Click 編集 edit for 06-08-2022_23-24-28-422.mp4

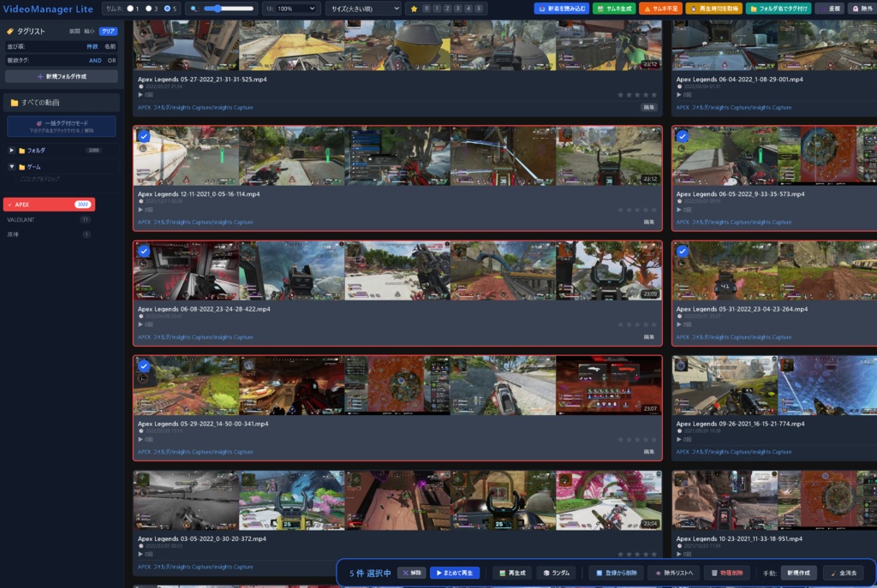pyautogui.click(x=649, y=337)
